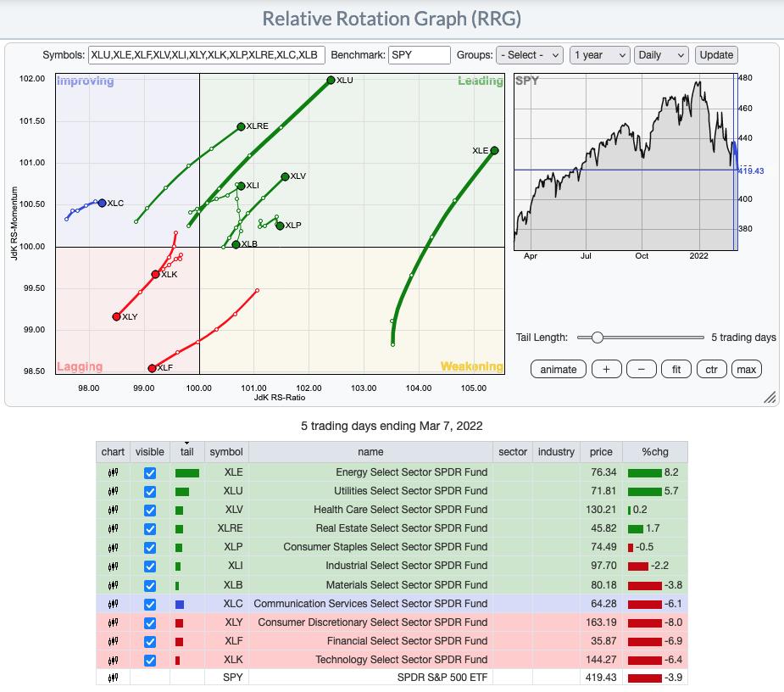Image resolution: width=784 pixels, height=692 pixels.
Task: Uncheck visibility for XLU
Action: click(x=149, y=491)
